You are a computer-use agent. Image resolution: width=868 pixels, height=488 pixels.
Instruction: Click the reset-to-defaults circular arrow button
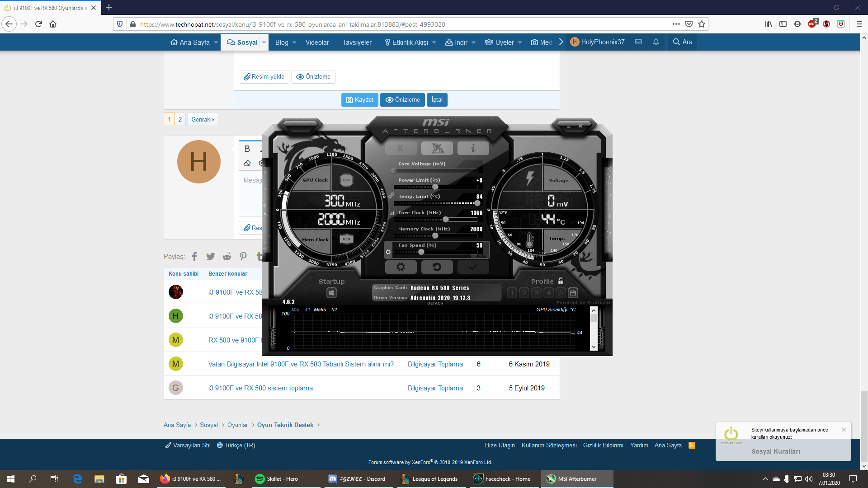click(437, 267)
